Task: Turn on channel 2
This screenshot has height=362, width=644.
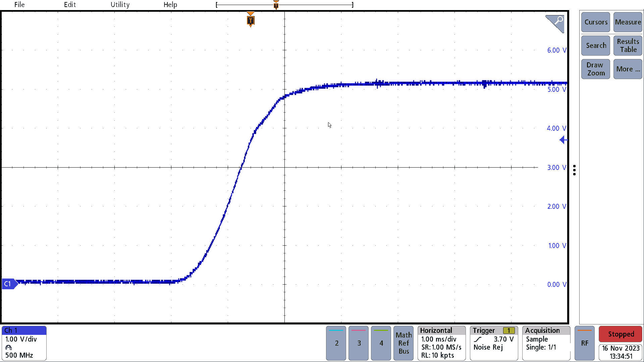Action: pyautogui.click(x=336, y=343)
